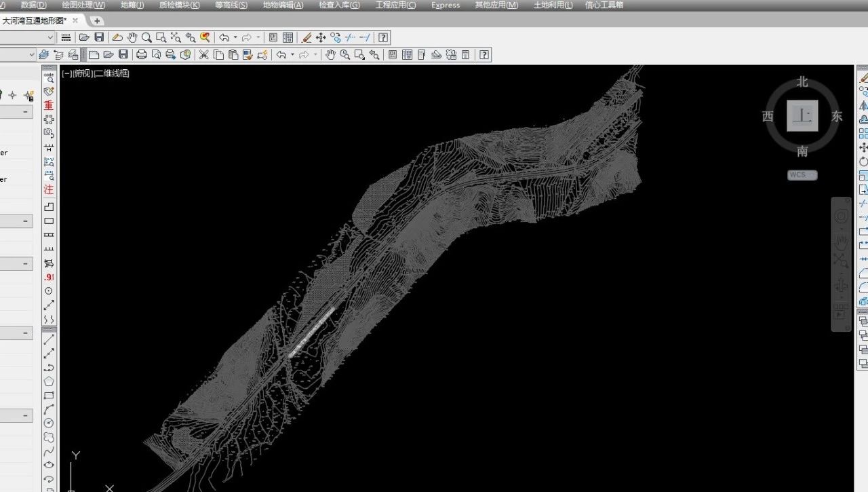The width and height of the screenshot is (868, 492).
Task: Click the help question mark in upper toolbar
Action: [x=383, y=37]
